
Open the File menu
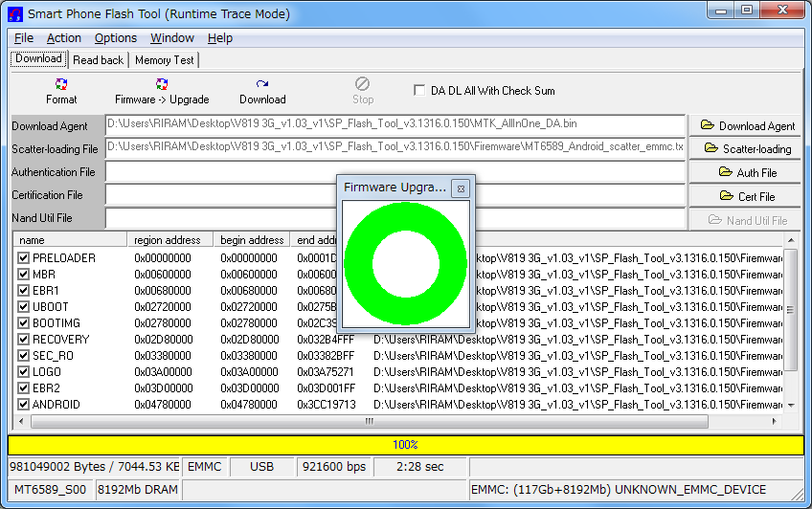(x=24, y=37)
